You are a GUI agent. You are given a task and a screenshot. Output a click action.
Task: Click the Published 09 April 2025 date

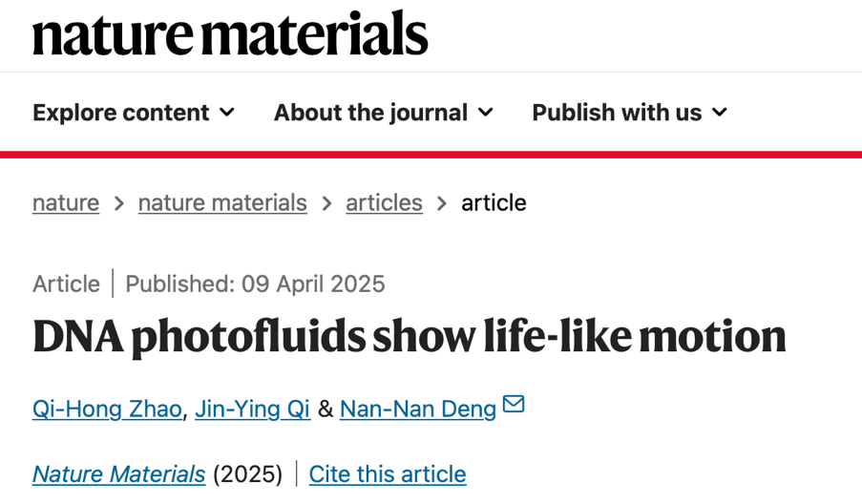[x=255, y=283]
